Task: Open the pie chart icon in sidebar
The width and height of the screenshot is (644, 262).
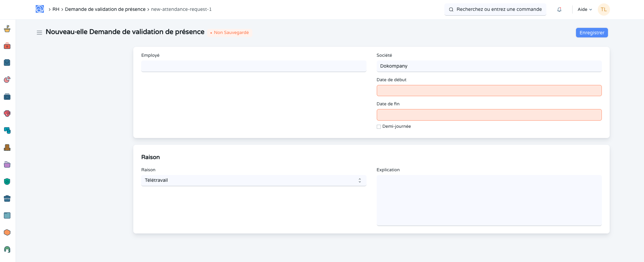Action: (7, 80)
